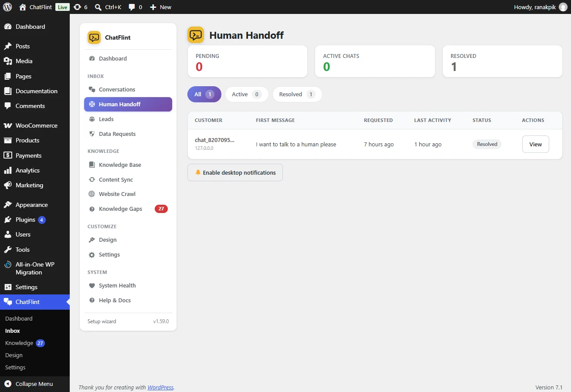The height and width of the screenshot is (392, 571).
Task: Click the Analytics bar chart icon
Action: point(8,170)
